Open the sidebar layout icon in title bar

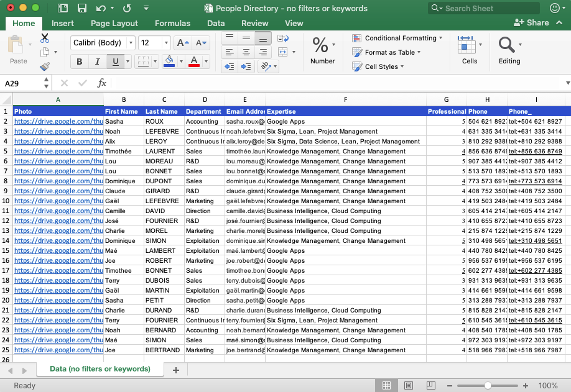point(63,8)
